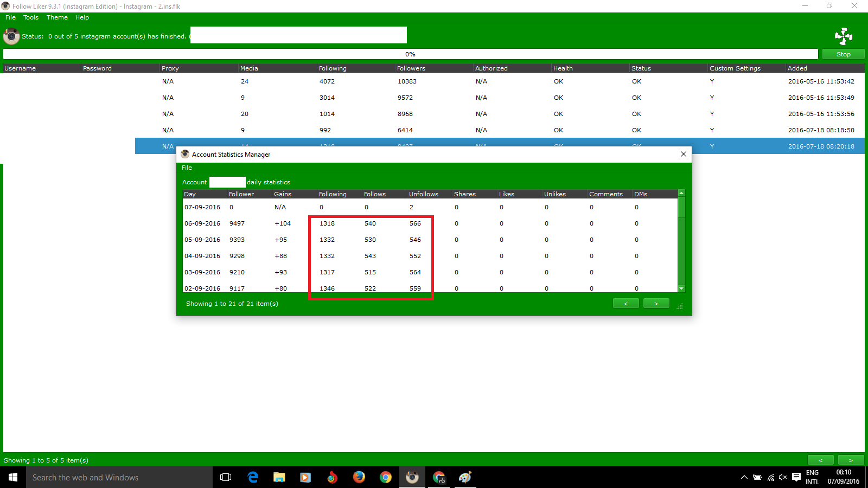The image size is (868, 488).
Task: Click the statistics list scrollbar down arrow
Action: click(x=681, y=289)
